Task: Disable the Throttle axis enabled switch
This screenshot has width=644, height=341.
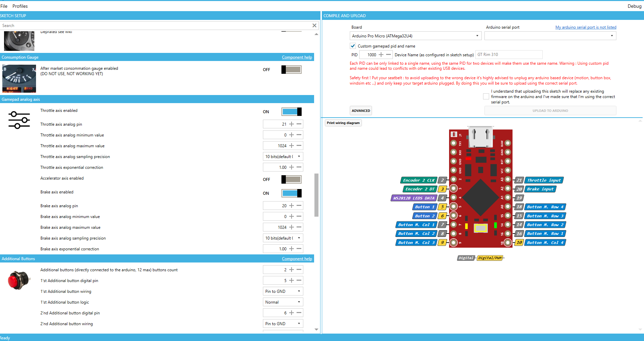Action: tap(291, 112)
